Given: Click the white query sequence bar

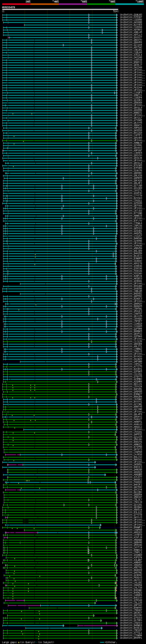Looking at the screenshot, I should pyautogui.click(x=60, y=10).
